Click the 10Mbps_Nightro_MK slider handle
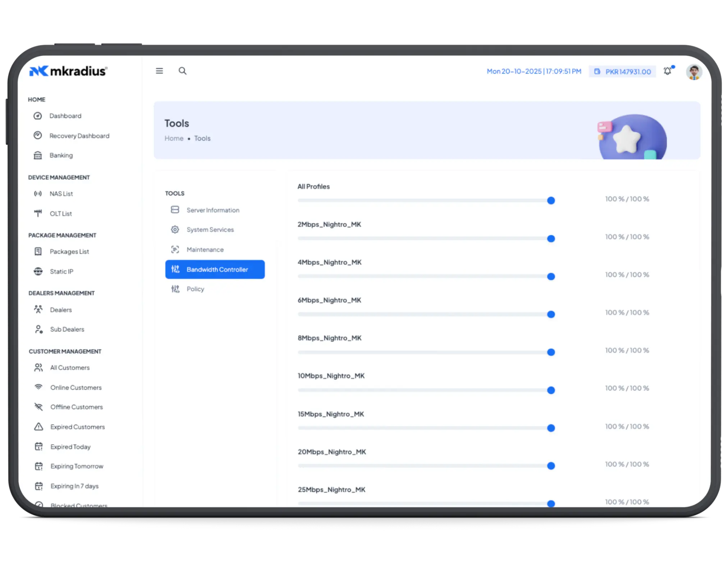 [551, 390]
